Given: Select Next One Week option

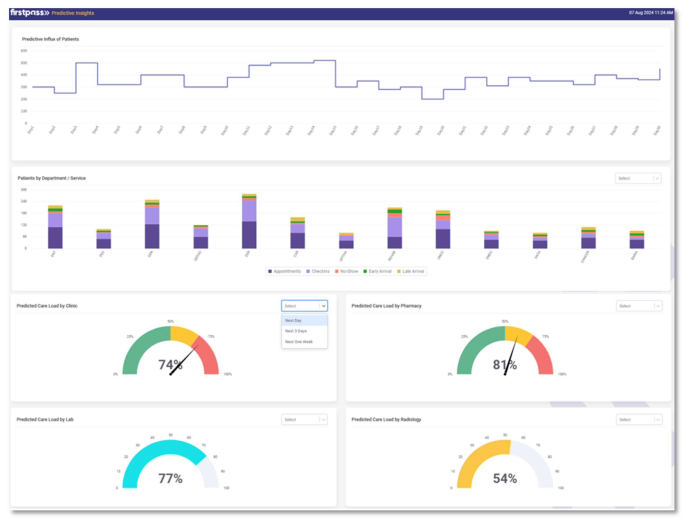Looking at the screenshot, I should 298,342.
